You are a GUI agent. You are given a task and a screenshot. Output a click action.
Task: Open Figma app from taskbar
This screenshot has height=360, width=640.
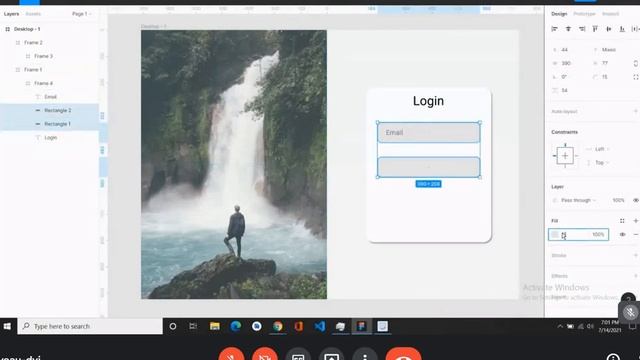361,327
